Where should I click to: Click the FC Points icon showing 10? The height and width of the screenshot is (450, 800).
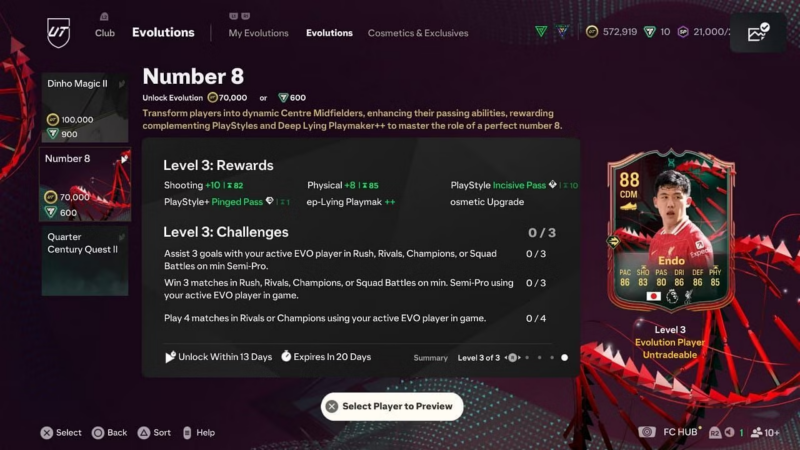click(x=649, y=32)
